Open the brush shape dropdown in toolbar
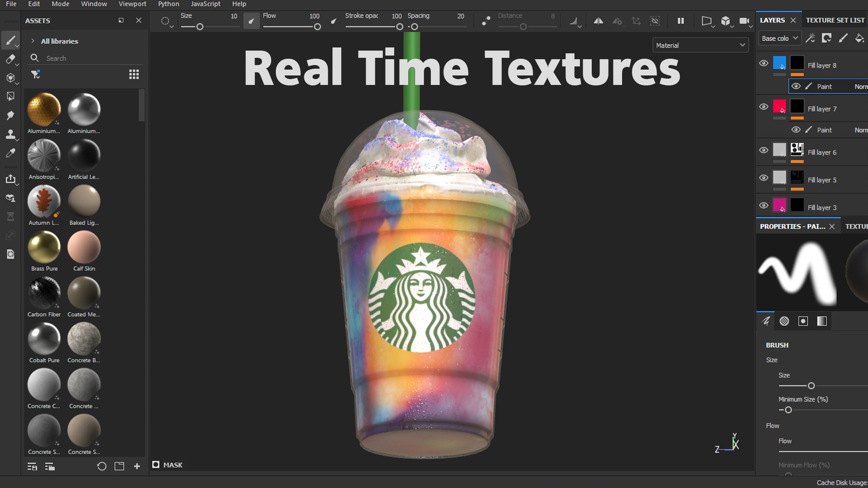The image size is (868, 488). [x=167, y=22]
